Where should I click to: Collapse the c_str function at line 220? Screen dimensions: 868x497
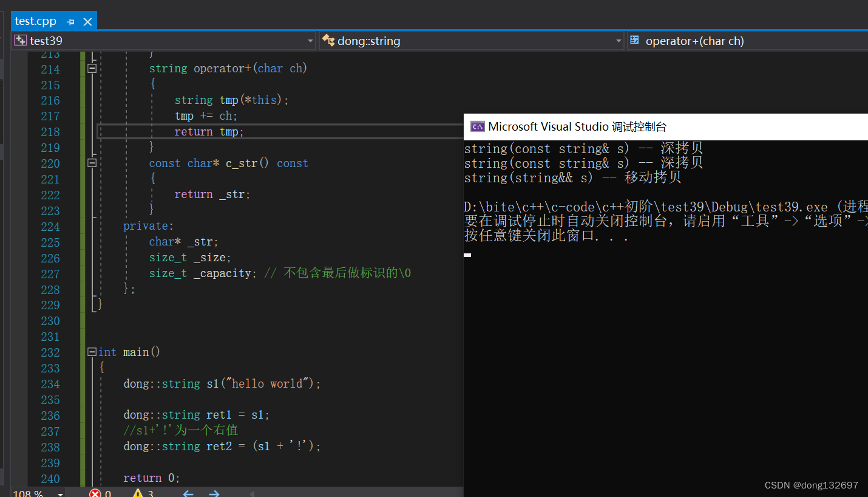pos(92,163)
